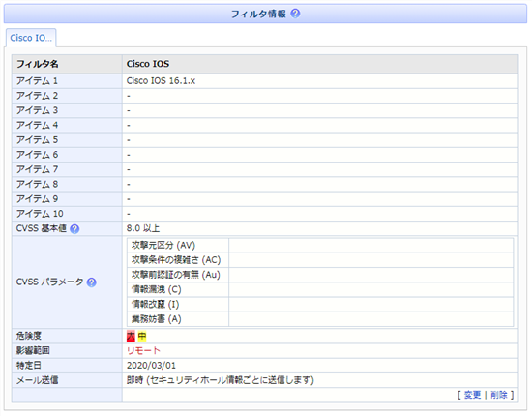
Task: Click the アイテム 2 row label
Action: [x=37, y=96]
